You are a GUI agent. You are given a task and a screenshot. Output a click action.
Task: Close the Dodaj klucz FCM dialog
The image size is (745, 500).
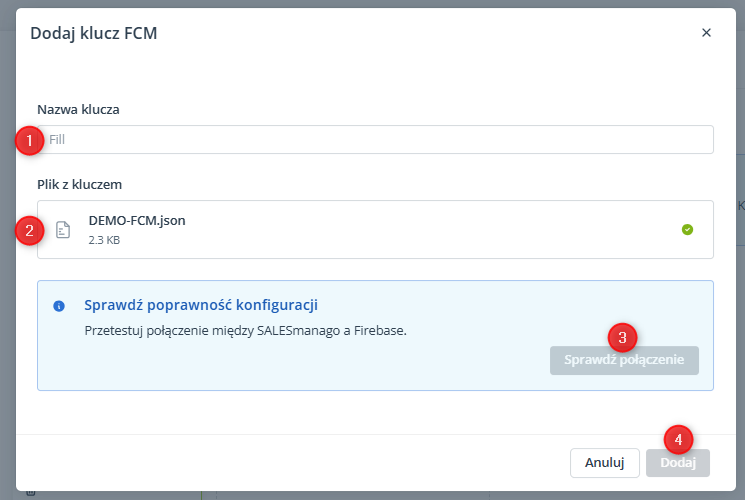(x=706, y=33)
